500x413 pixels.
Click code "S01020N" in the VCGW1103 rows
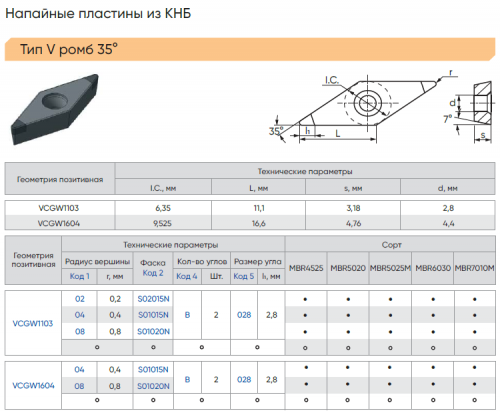pos(153,332)
